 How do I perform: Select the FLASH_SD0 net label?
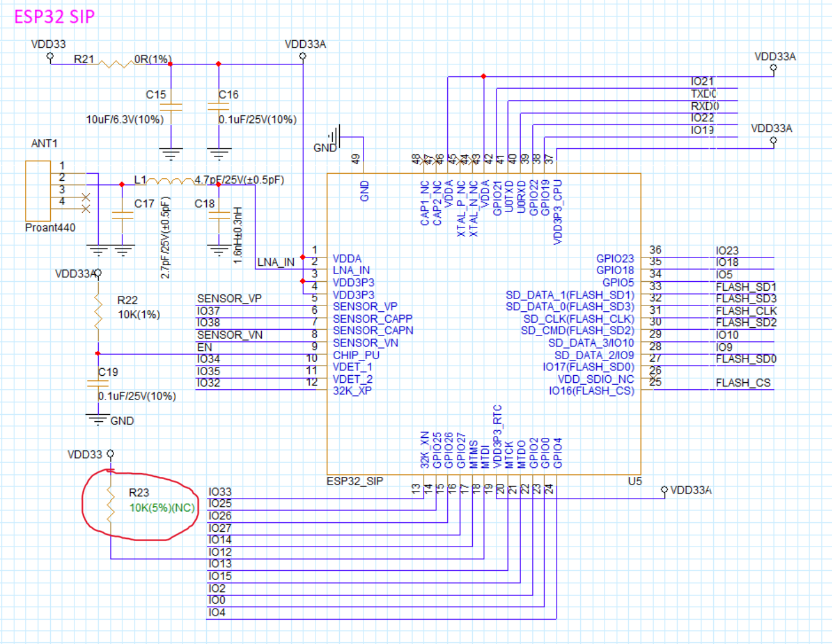coord(746,359)
